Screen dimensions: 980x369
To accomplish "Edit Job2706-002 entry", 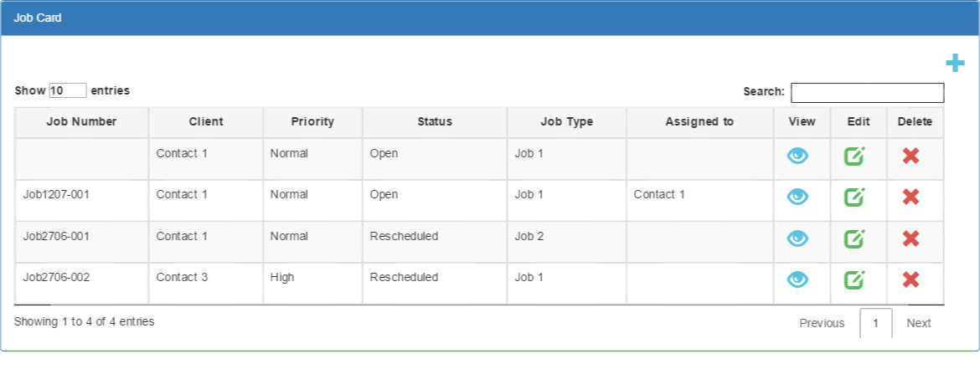I will pyautogui.click(x=854, y=279).
